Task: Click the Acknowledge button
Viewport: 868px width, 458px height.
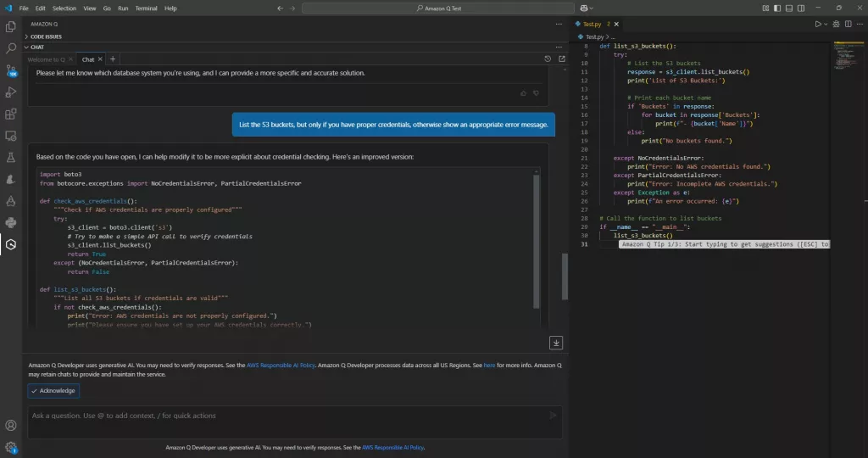Action: 54,391
